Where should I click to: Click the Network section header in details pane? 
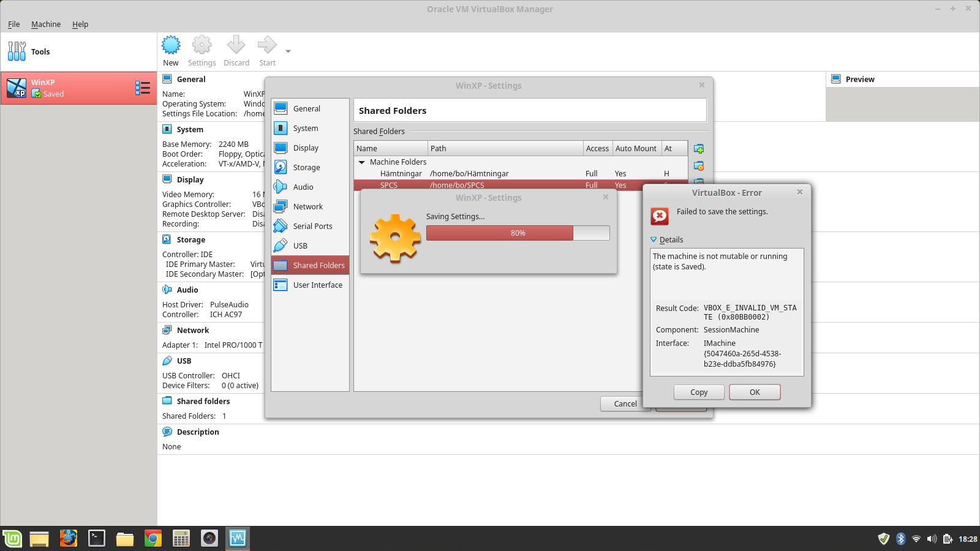pyautogui.click(x=193, y=331)
